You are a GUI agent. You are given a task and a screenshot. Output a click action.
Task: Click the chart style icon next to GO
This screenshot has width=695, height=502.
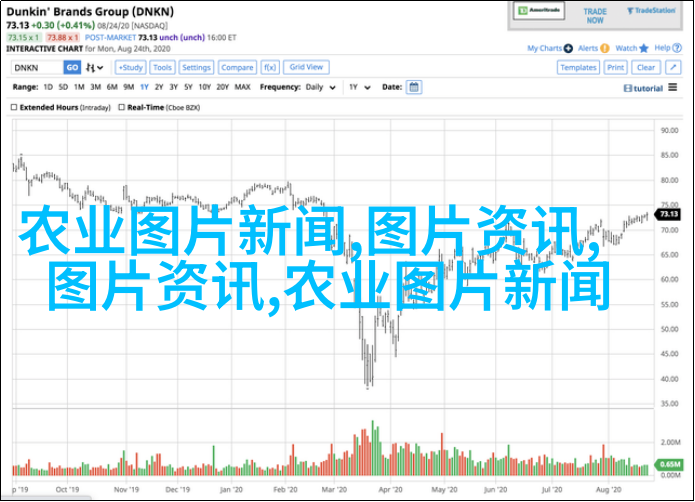point(90,67)
